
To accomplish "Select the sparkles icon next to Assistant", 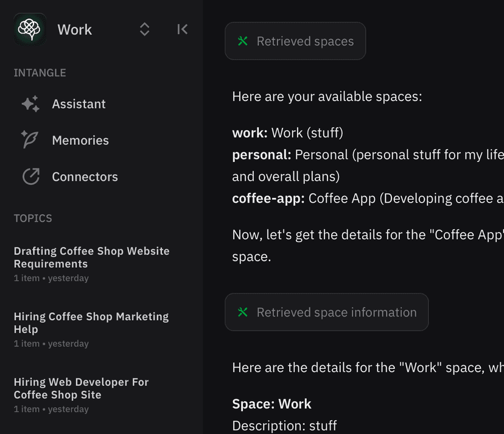I will (30, 103).
